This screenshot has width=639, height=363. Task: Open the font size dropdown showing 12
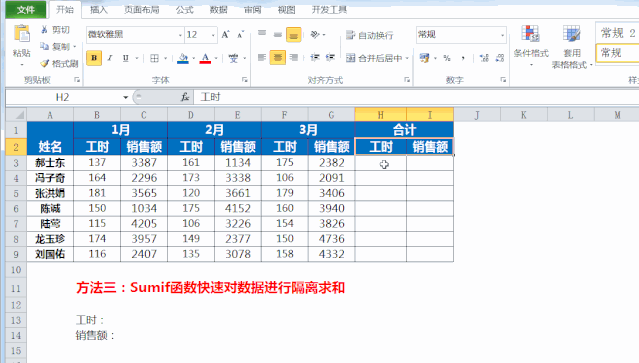213,35
